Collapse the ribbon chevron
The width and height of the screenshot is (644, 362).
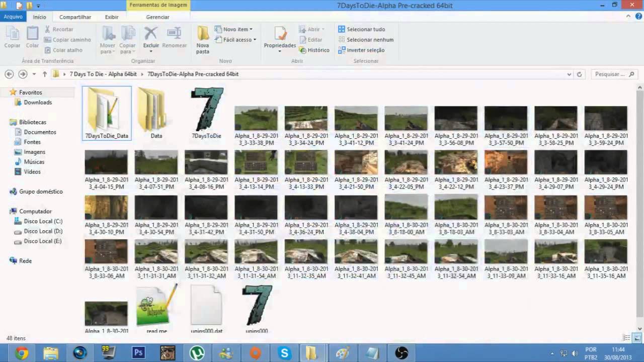(628, 17)
